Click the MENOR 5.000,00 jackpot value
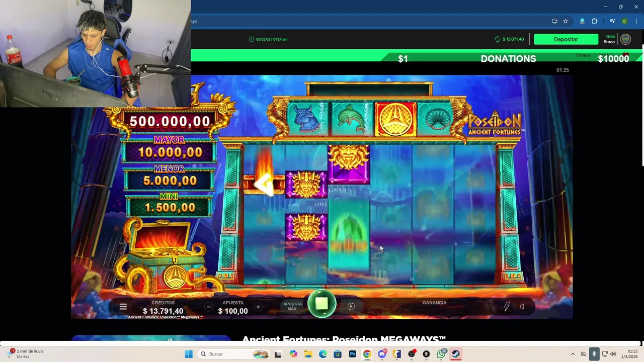Viewport: 644px width, 362px height. pos(170,180)
